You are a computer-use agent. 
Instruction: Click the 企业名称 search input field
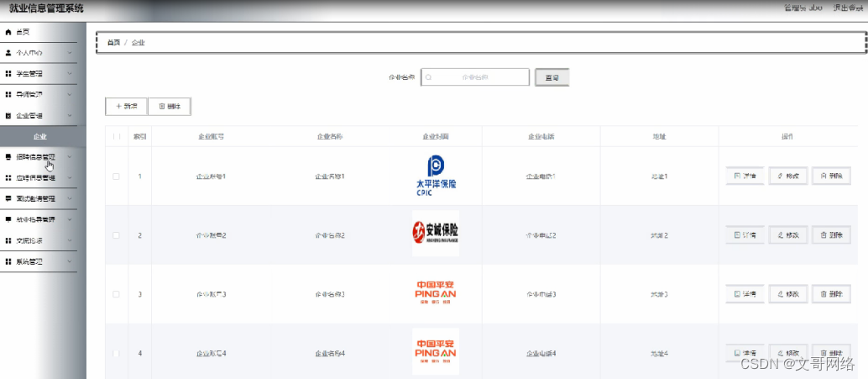(x=475, y=77)
